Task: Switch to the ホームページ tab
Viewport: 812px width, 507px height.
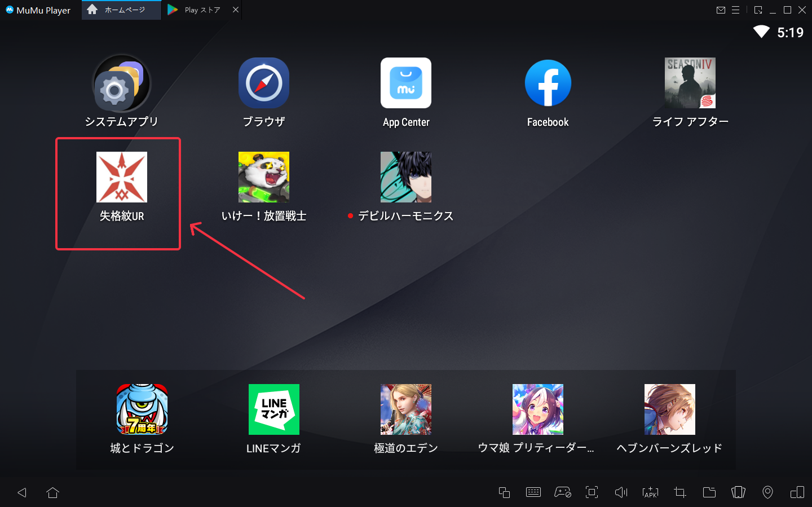Action: 121,10
